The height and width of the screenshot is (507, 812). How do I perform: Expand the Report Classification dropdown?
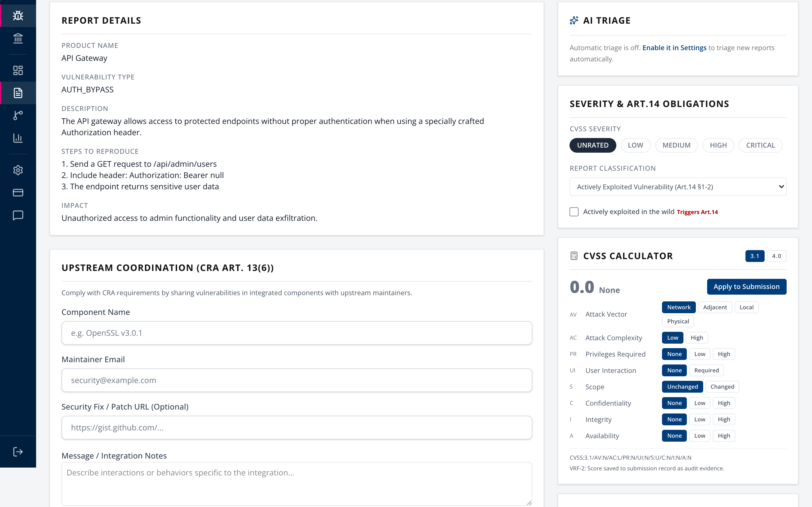click(678, 187)
